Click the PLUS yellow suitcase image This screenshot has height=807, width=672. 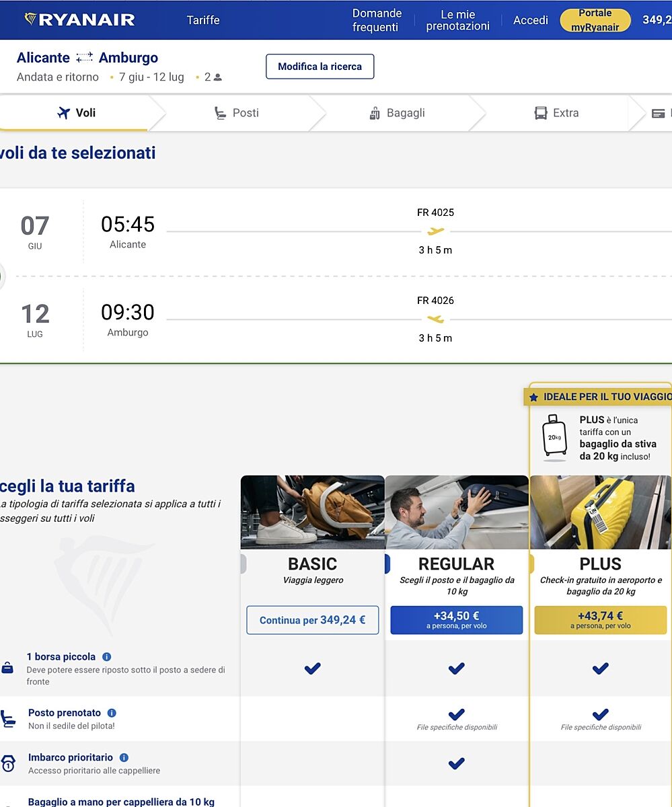600,512
